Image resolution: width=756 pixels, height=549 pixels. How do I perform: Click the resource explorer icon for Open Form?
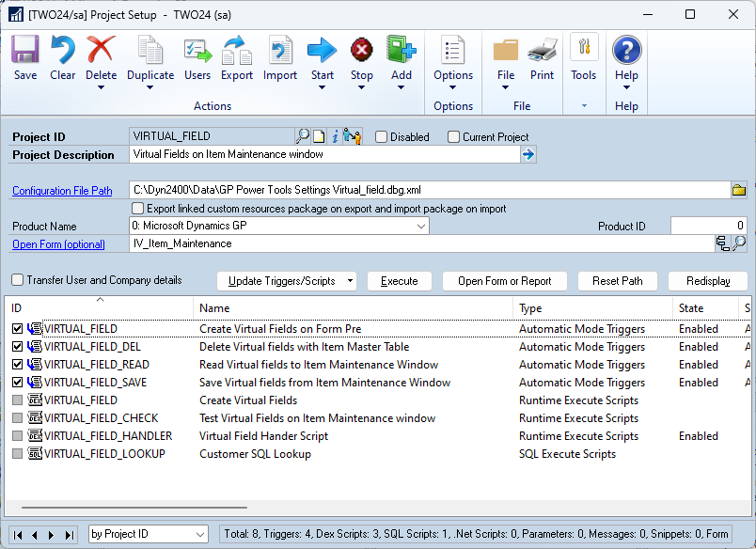coord(723,243)
